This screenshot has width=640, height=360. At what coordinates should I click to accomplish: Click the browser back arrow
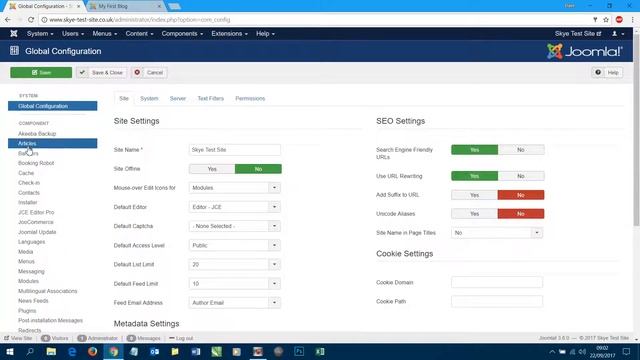pyautogui.click(x=8, y=20)
